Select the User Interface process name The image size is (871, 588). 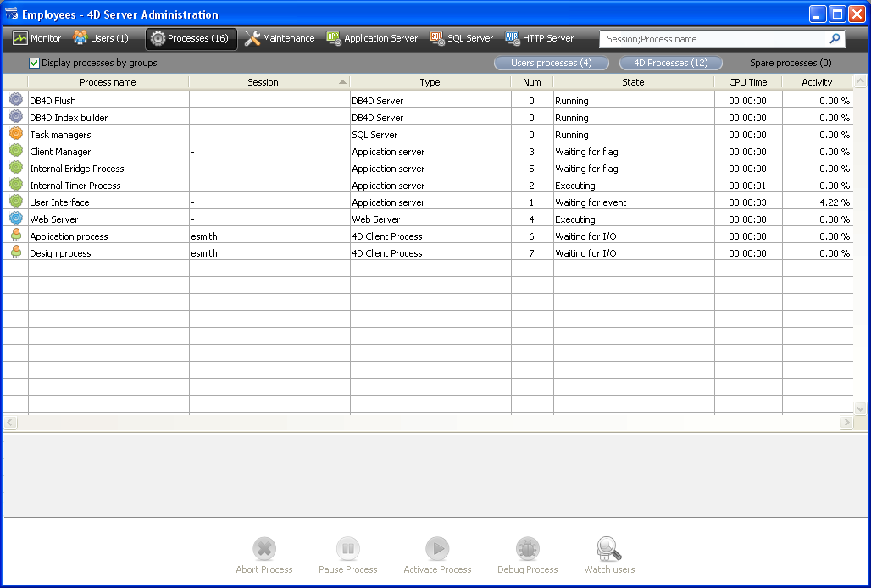(59, 202)
